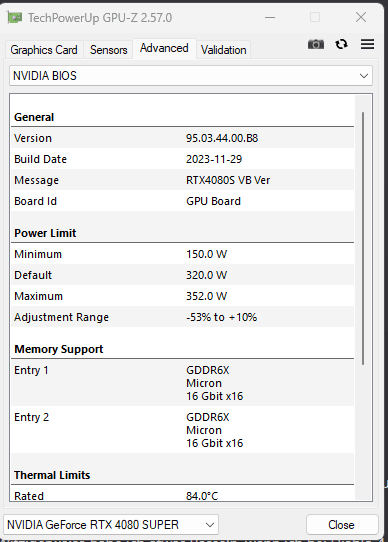The width and height of the screenshot is (388, 542).
Task: Expand the NVIDIA BIOS dropdown
Action: (191, 76)
